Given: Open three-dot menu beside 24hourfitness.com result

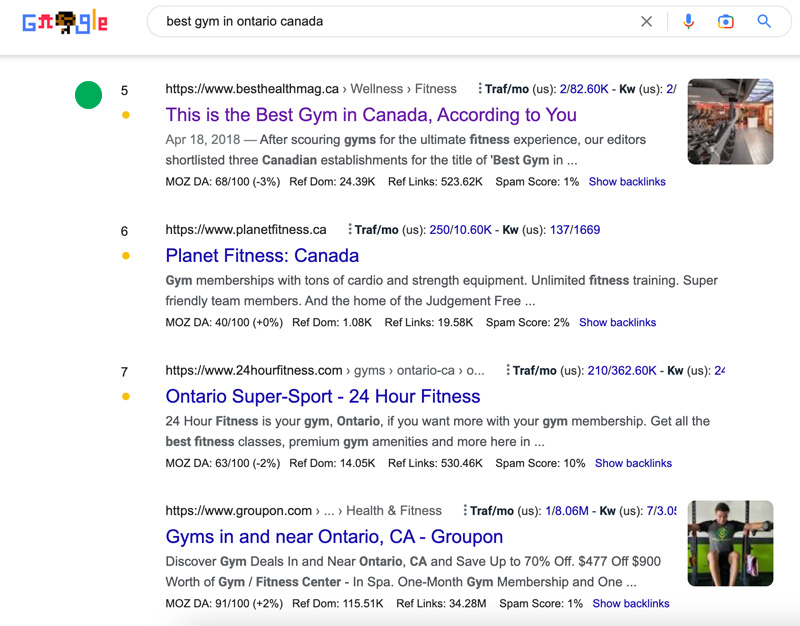Looking at the screenshot, I should (x=508, y=370).
